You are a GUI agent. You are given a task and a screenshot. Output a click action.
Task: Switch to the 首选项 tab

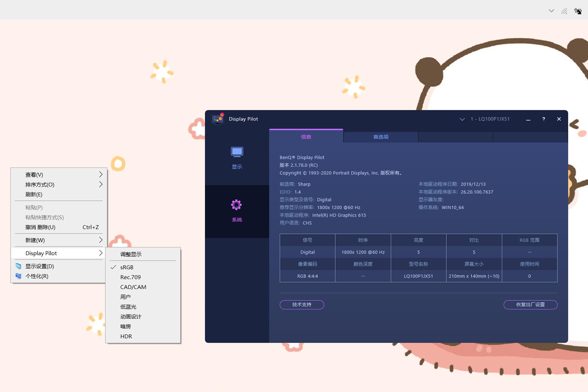380,137
